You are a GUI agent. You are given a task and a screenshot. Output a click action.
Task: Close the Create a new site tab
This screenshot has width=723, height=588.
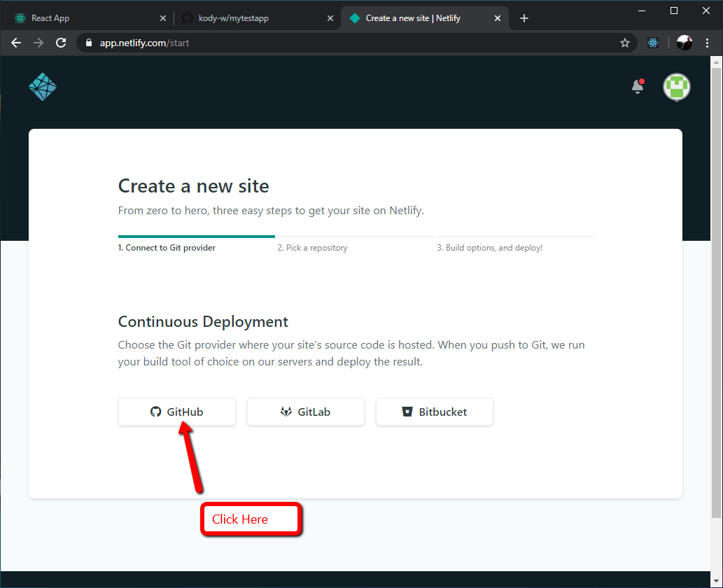pos(498,18)
